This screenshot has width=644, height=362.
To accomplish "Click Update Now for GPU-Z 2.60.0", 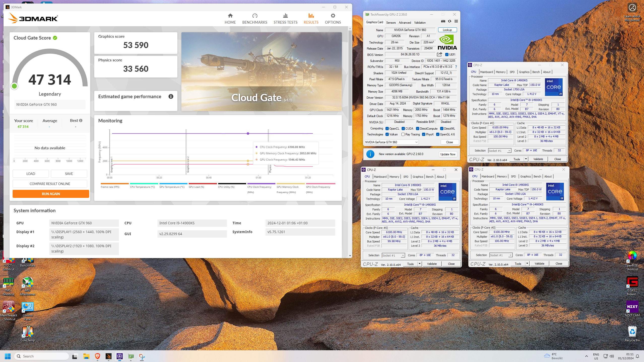I will (x=448, y=154).
